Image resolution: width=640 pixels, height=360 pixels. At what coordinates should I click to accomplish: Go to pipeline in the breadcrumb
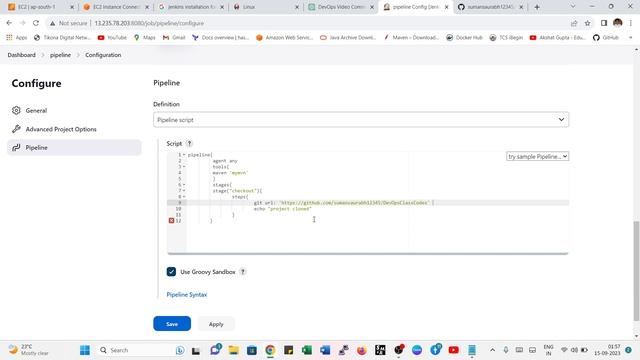click(60, 55)
